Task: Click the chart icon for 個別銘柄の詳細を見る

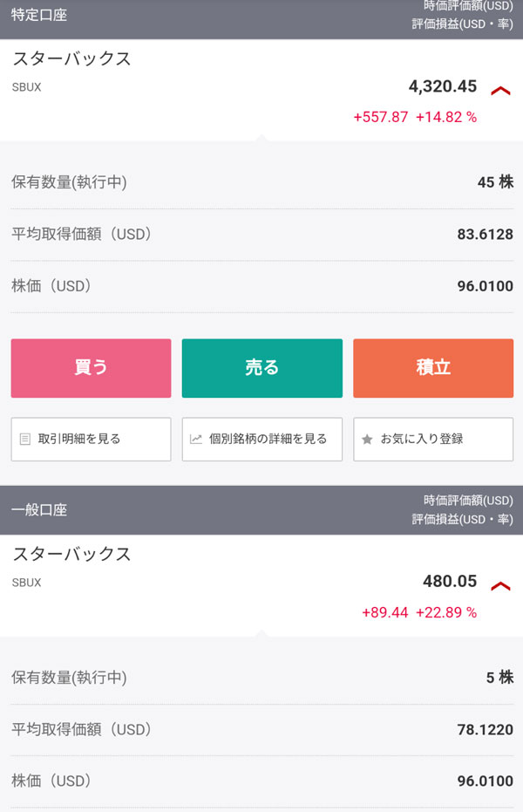Action: click(196, 440)
